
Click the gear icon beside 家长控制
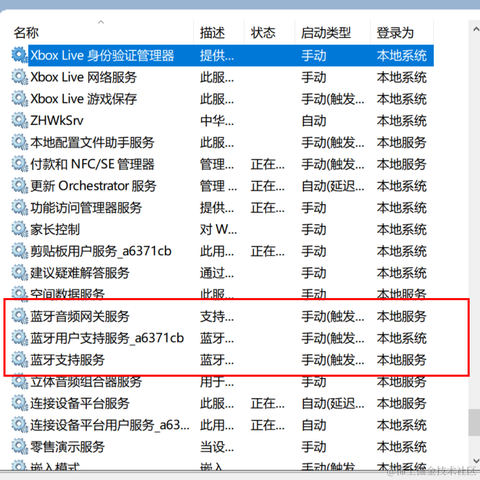pos(20,229)
